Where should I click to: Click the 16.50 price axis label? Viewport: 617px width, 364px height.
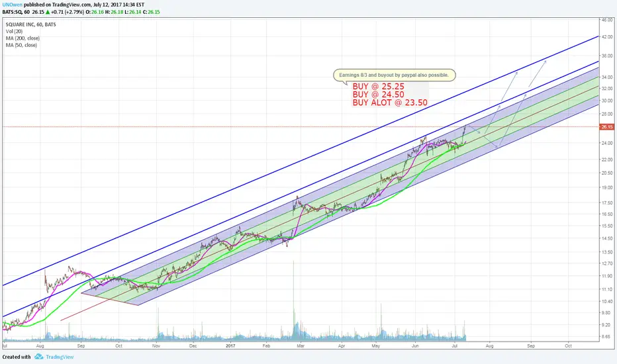tap(607, 214)
